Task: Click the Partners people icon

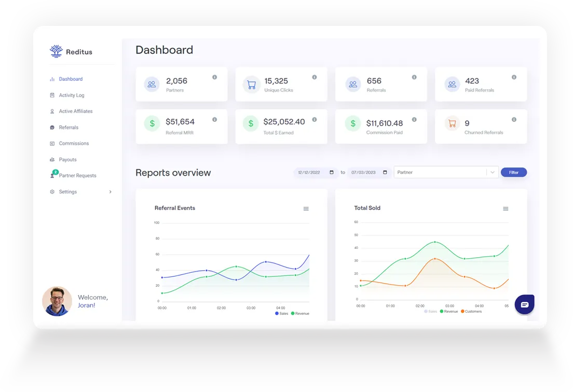Action: [152, 85]
